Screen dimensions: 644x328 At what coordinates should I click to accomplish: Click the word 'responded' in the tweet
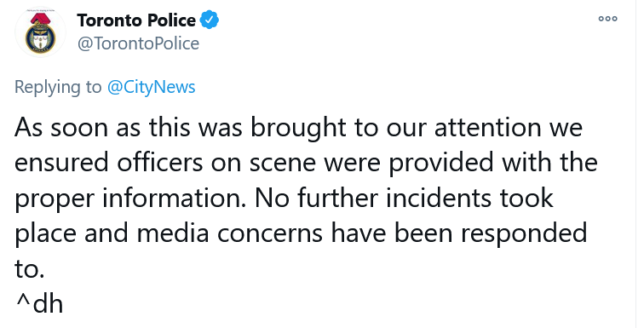(x=524, y=234)
